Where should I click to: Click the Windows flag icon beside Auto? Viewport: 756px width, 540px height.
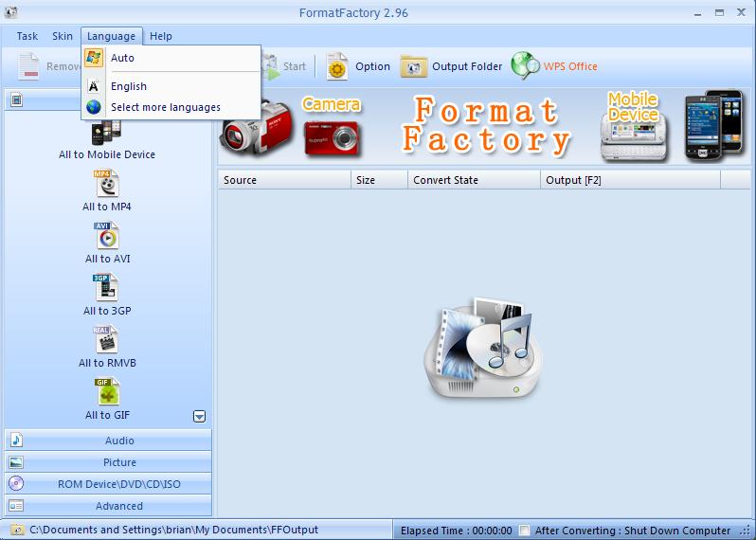(94, 58)
